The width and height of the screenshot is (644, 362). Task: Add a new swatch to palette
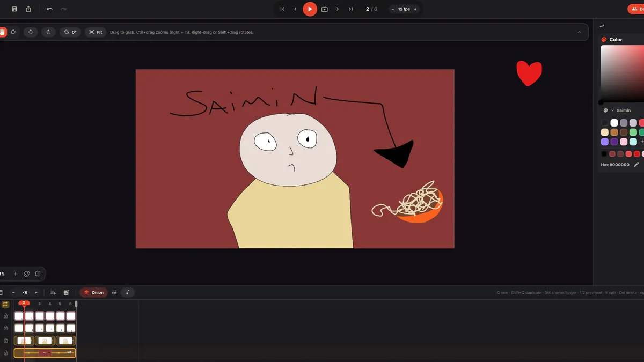642,142
